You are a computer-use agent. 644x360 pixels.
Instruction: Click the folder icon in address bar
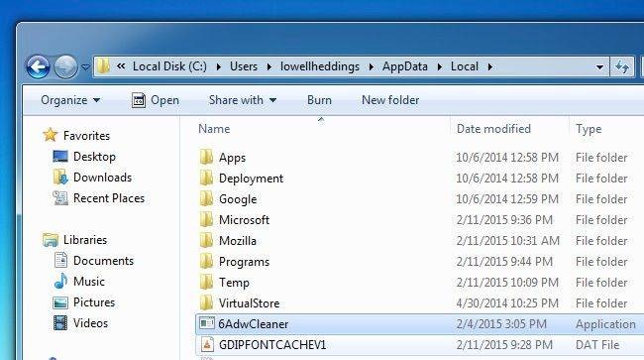[x=103, y=65]
